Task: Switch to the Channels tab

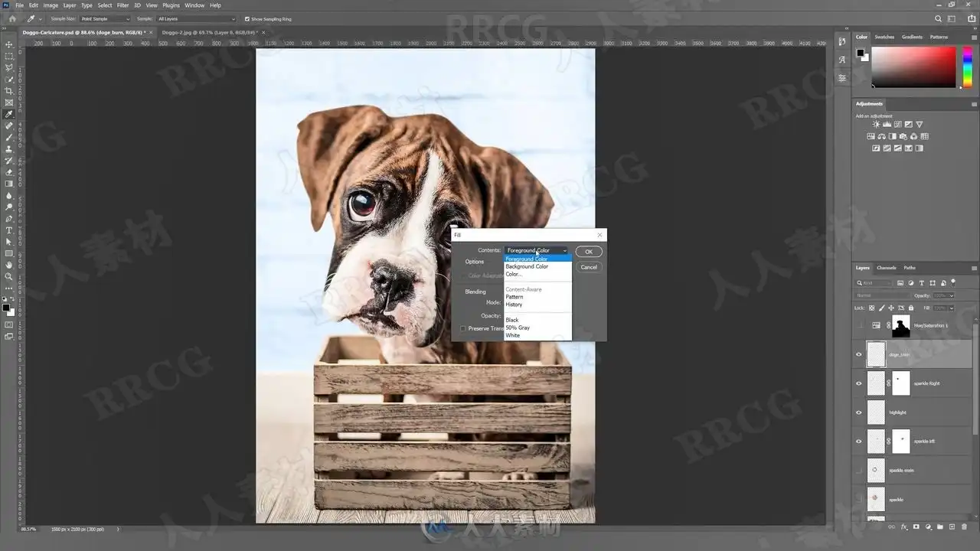Action: click(x=887, y=268)
